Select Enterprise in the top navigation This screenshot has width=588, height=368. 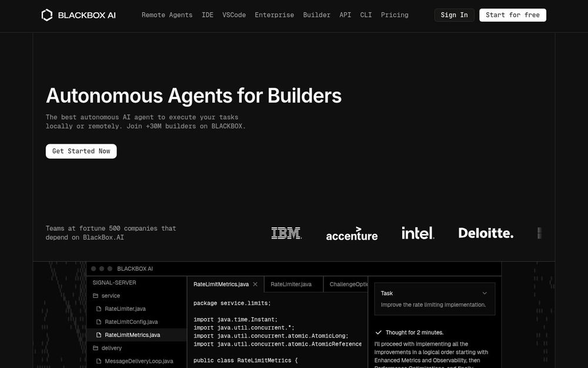pos(275,15)
